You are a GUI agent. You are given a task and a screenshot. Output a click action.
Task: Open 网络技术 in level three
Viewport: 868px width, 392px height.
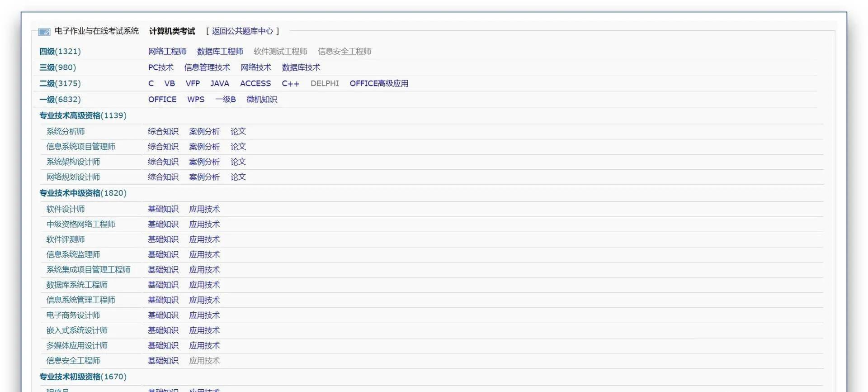256,67
